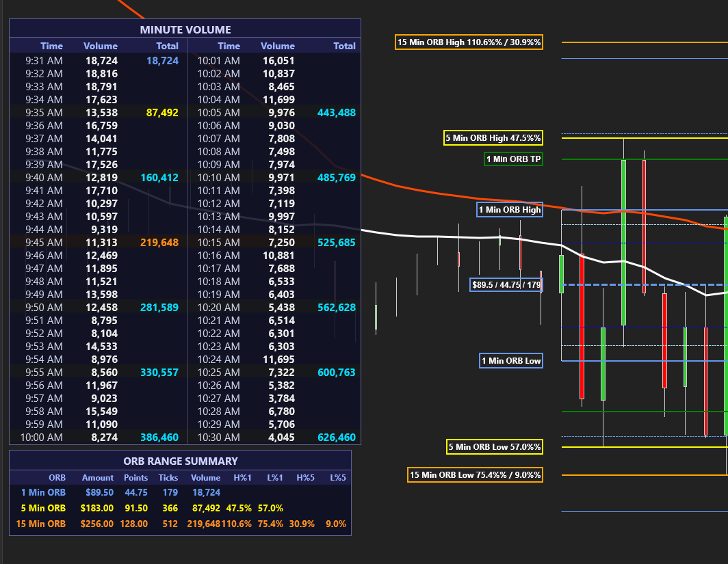
Task: Click the 1 Min ORB High chart label
Action: tap(510, 210)
